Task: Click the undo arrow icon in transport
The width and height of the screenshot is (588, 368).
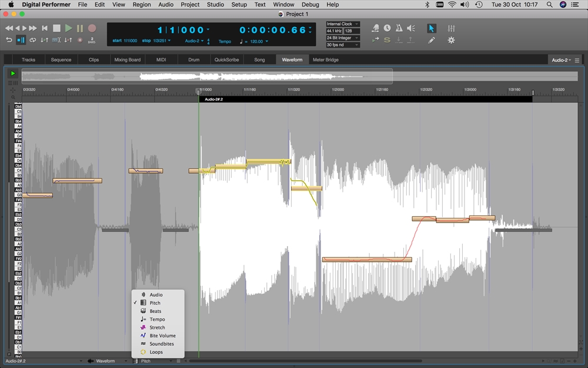Action: click(9, 40)
